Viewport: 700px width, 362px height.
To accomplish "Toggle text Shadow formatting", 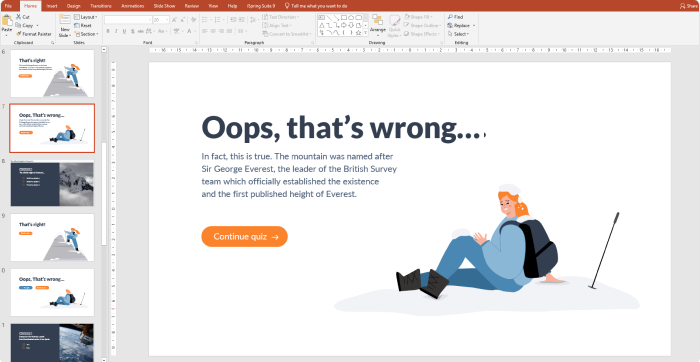I will pyautogui.click(x=133, y=31).
